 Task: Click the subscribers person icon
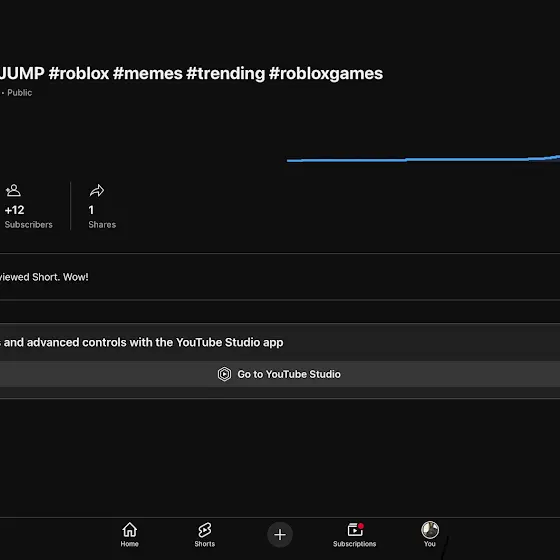[13, 190]
